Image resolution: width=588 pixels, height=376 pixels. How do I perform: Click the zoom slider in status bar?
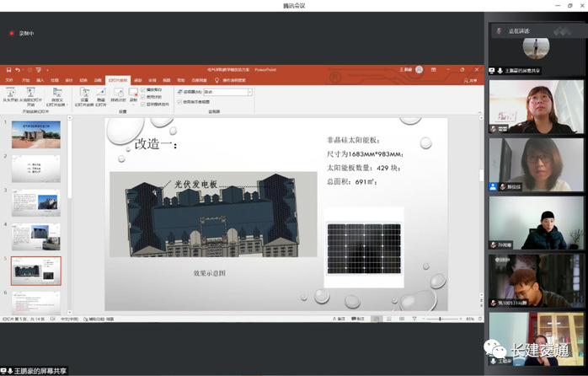440,319
